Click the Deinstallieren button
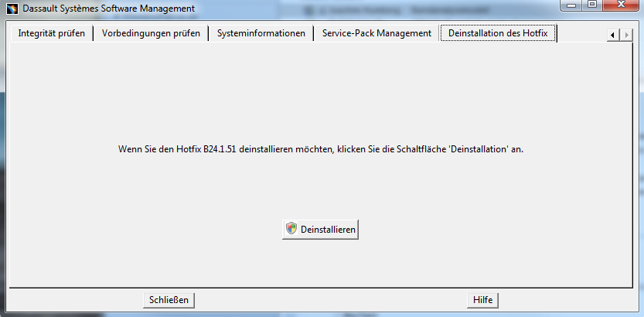644x317 pixels. coord(320,230)
